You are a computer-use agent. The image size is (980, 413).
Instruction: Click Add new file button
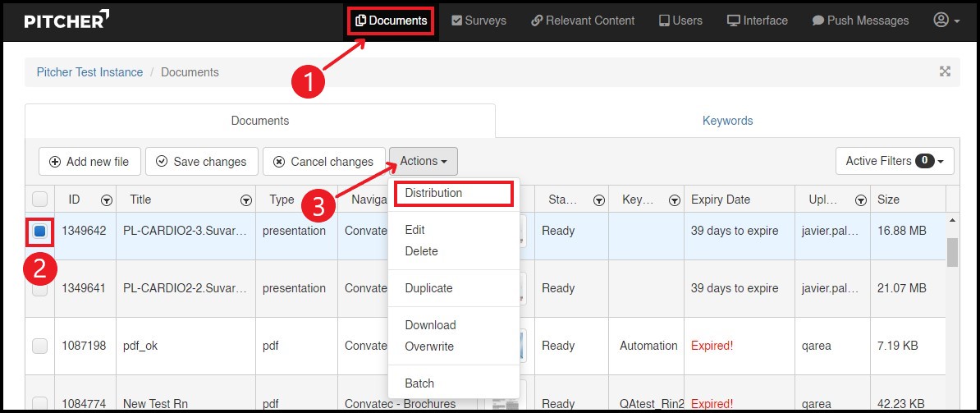point(89,162)
